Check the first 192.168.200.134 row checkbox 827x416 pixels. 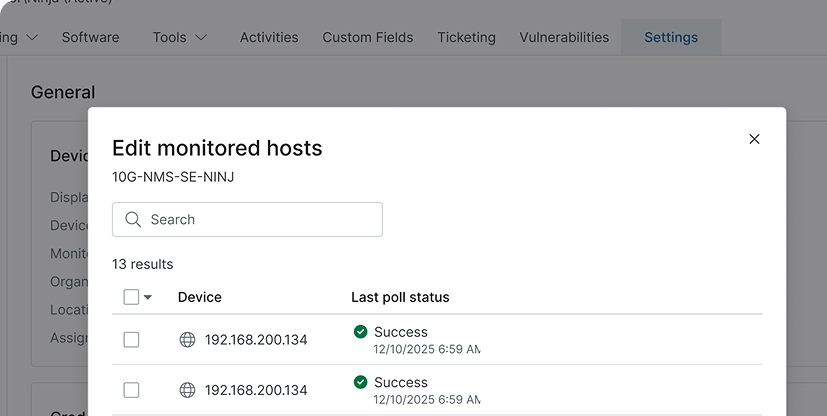[131, 340]
